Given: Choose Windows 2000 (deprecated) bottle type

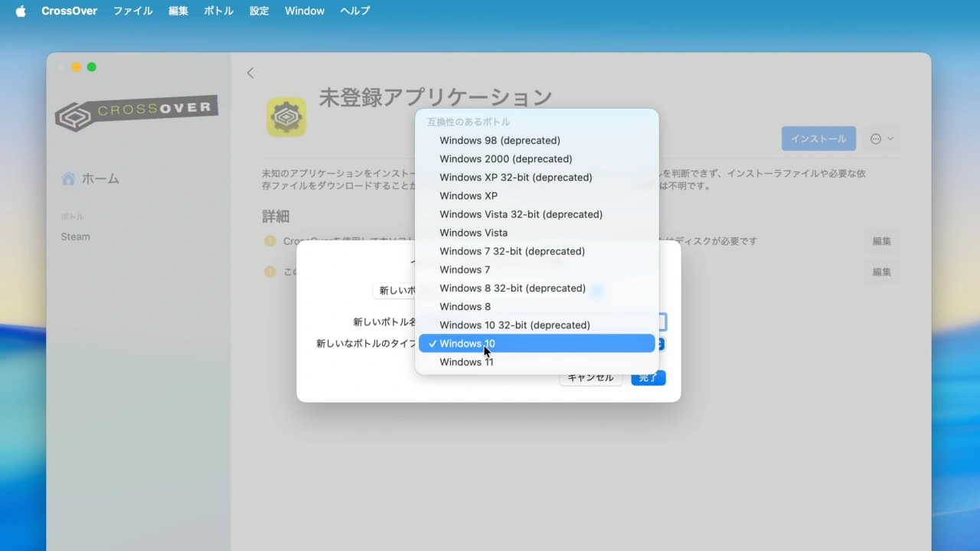Looking at the screenshot, I should 537,159.
